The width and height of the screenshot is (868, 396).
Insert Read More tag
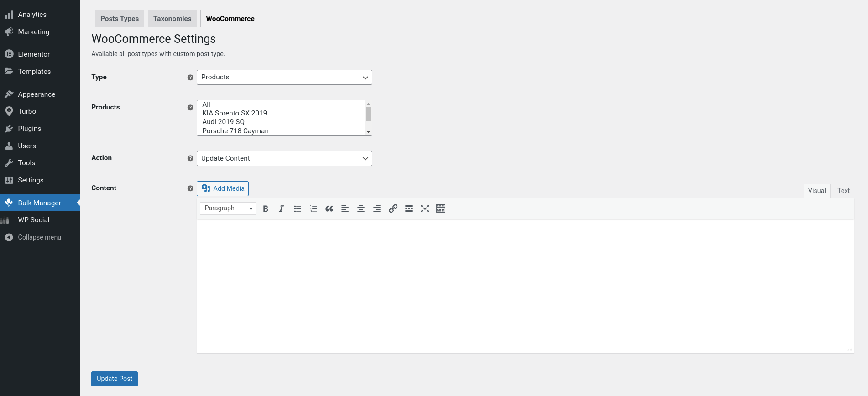coord(409,208)
